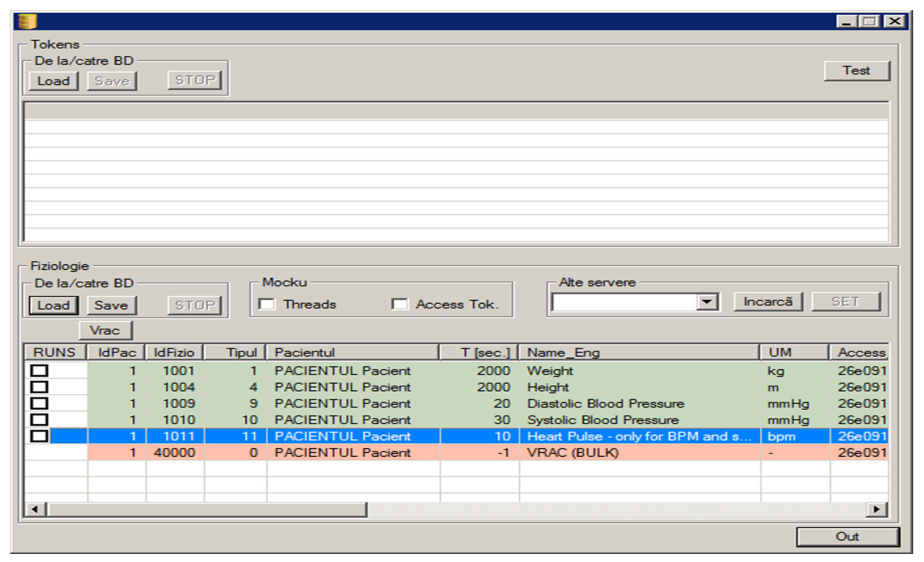The image size is (924, 562).
Task: Tick RUNS checkbox for Weight row
Action: coord(39,371)
